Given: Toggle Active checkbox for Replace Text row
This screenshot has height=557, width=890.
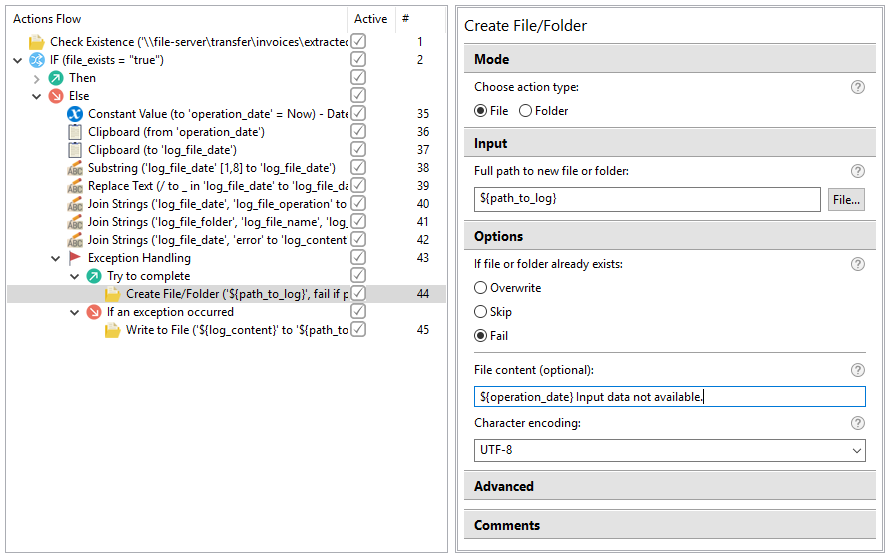Looking at the screenshot, I should pos(358,186).
